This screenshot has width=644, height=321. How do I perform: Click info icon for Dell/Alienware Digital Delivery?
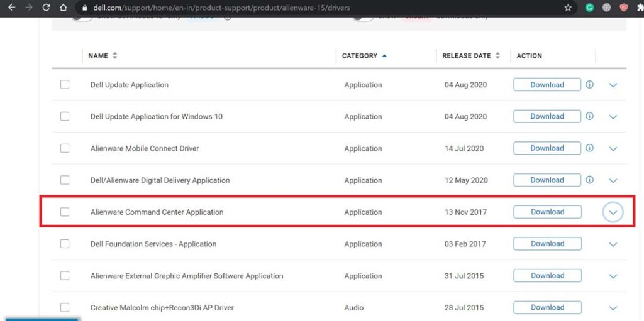(589, 180)
